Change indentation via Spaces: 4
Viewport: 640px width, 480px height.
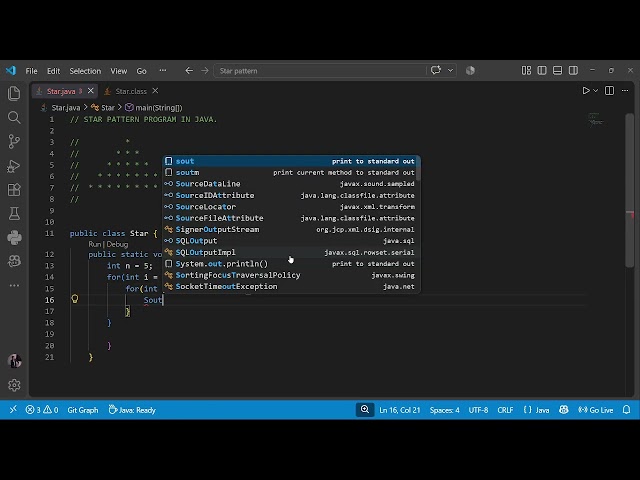444,410
